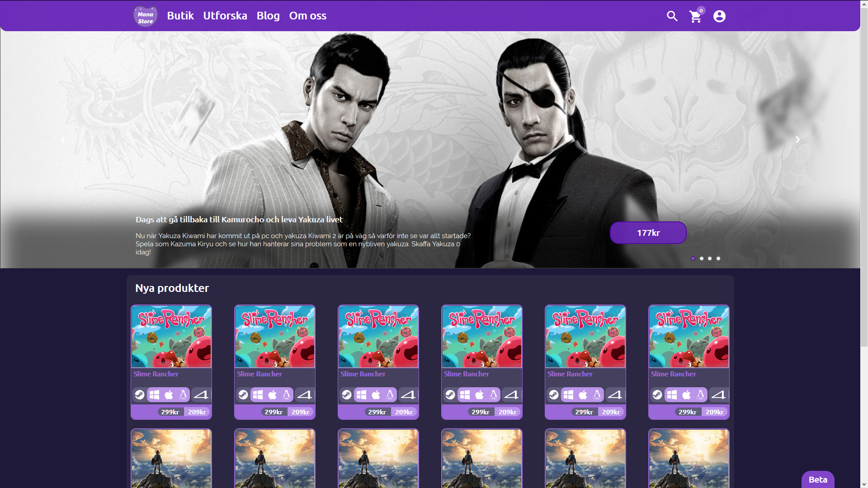Click Apple icon on third Slime Rancher card

[376, 395]
